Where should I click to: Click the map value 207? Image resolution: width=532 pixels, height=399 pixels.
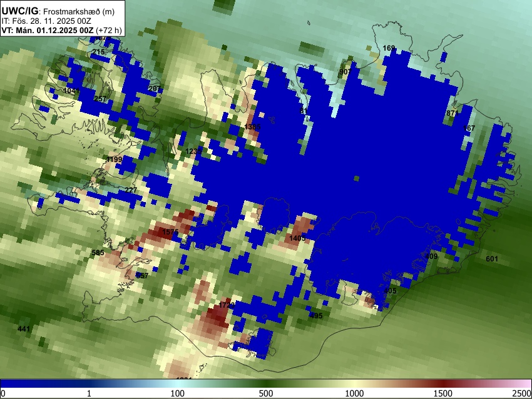click(x=155, y=89)
